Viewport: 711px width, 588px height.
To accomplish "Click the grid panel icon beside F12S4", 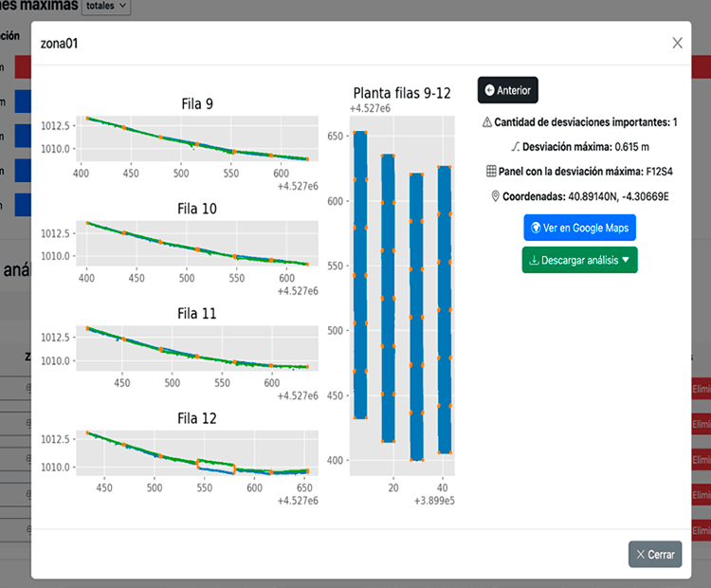I will 490,172.
